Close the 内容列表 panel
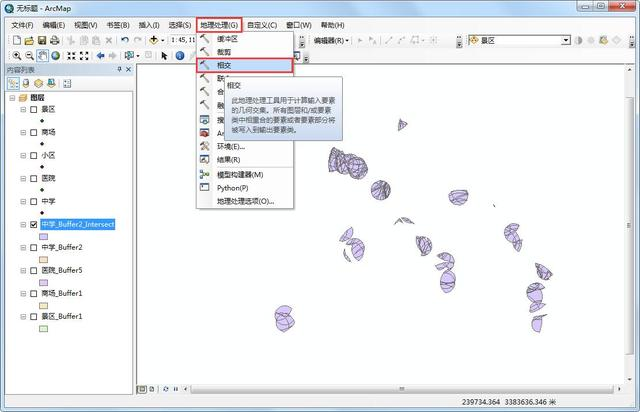The width and height of the screenshot is (640, 412). coord(129,69)
